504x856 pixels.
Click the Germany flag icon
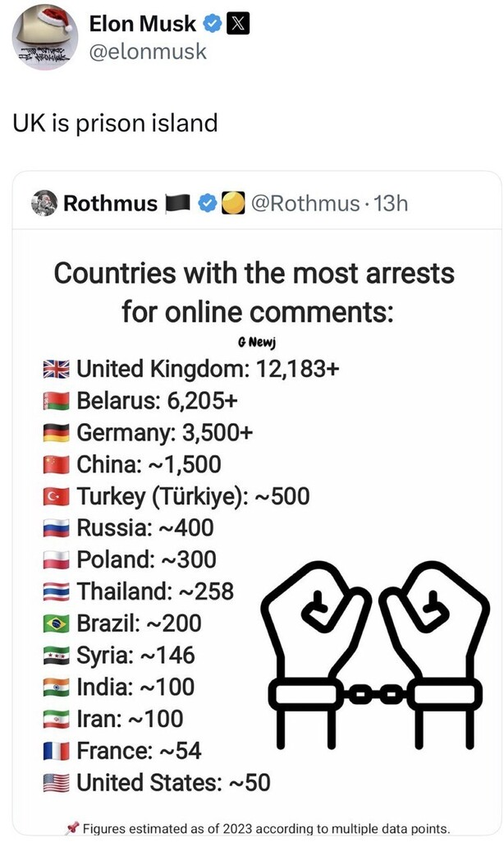point(57,433)
